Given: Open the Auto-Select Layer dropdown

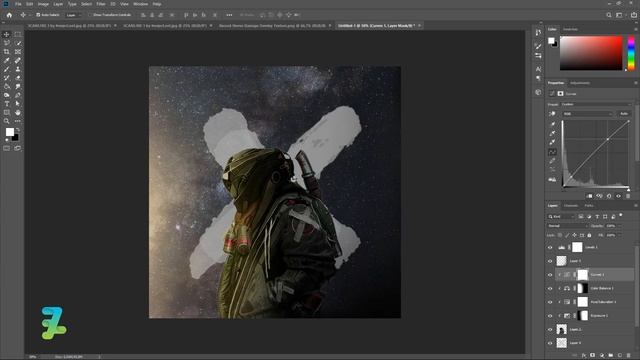Looking at the screenshot, I should pos(73,15).
